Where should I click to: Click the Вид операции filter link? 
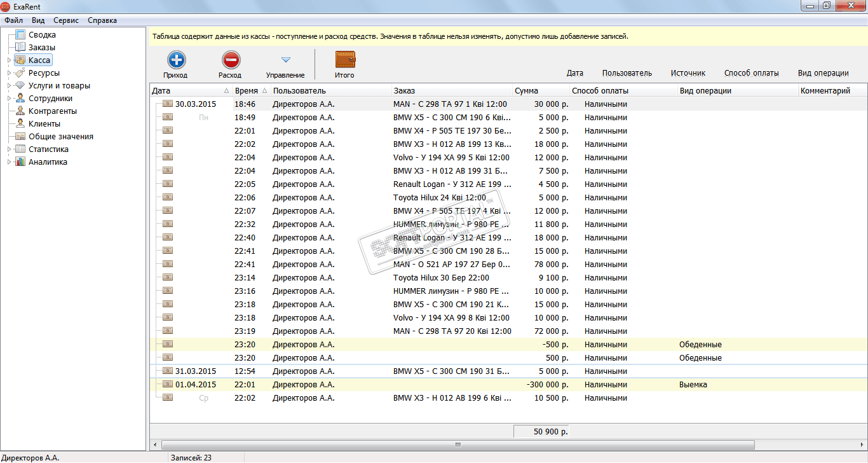tap(824, 73)
